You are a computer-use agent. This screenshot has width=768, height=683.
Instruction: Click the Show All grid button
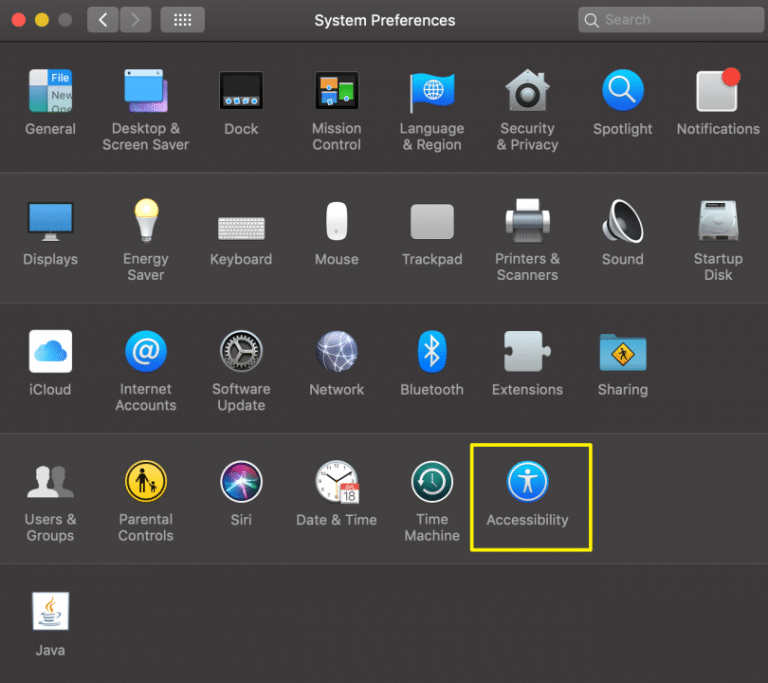click(182, 20)
